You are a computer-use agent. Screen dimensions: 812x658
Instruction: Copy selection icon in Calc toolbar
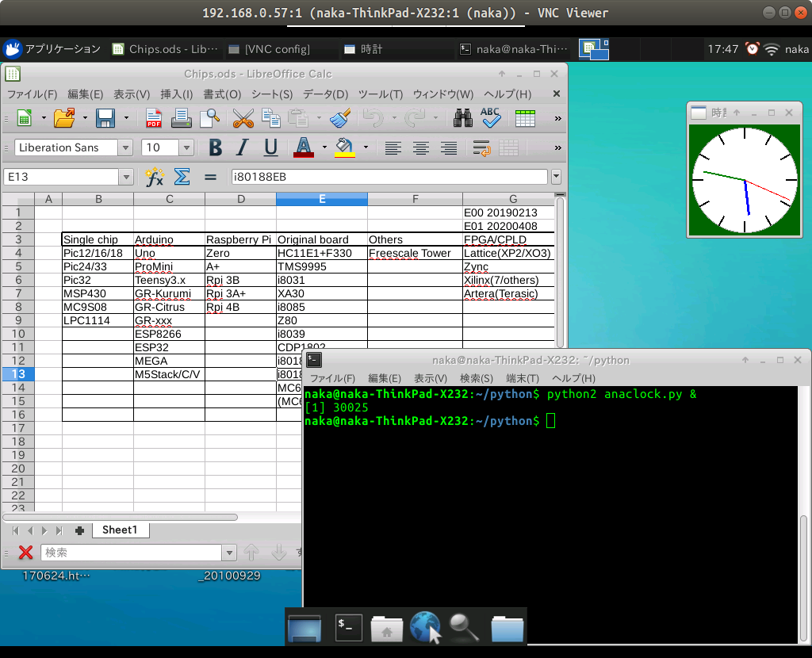click(x=271, y=118)
